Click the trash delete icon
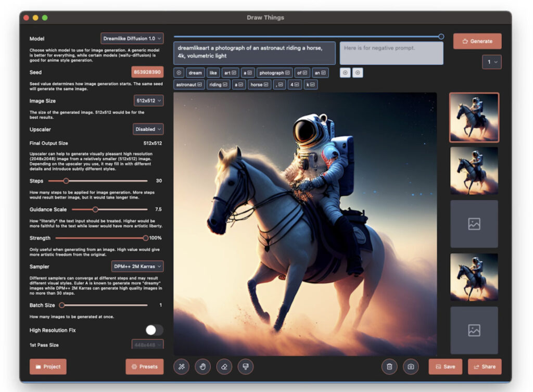The image size is (533, 392). click(389, 366)
